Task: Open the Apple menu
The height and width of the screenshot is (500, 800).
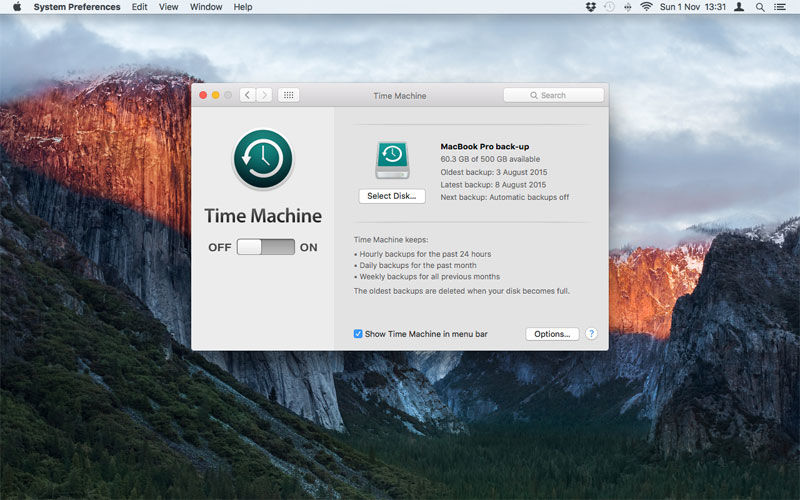Action: (17, 7)
